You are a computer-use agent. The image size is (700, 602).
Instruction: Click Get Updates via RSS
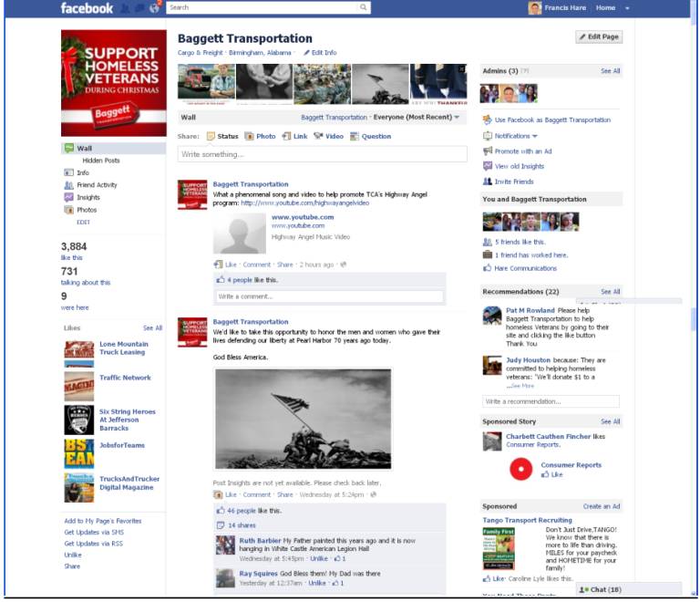[x=93, y=544]
